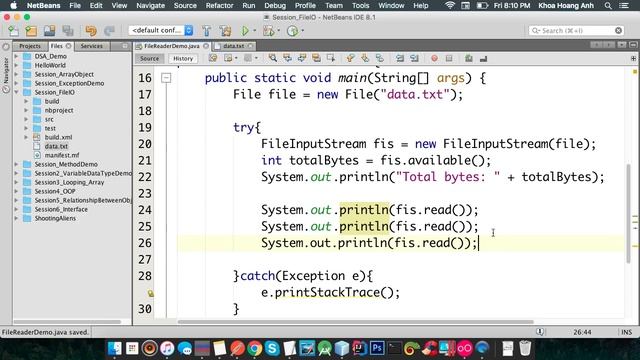Build the project with hammer icon
This screenshot has width=640, height=360.
[207, 31]
